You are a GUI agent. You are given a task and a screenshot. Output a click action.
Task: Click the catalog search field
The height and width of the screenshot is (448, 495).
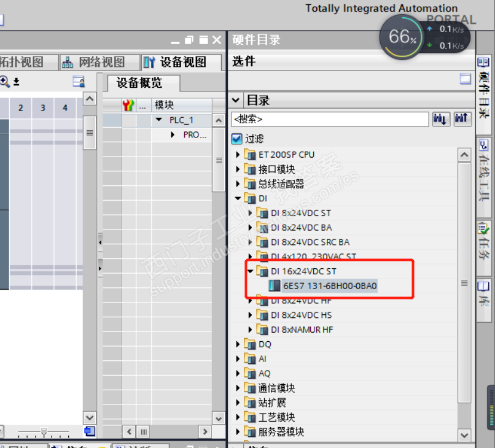(x=330, y=119)
